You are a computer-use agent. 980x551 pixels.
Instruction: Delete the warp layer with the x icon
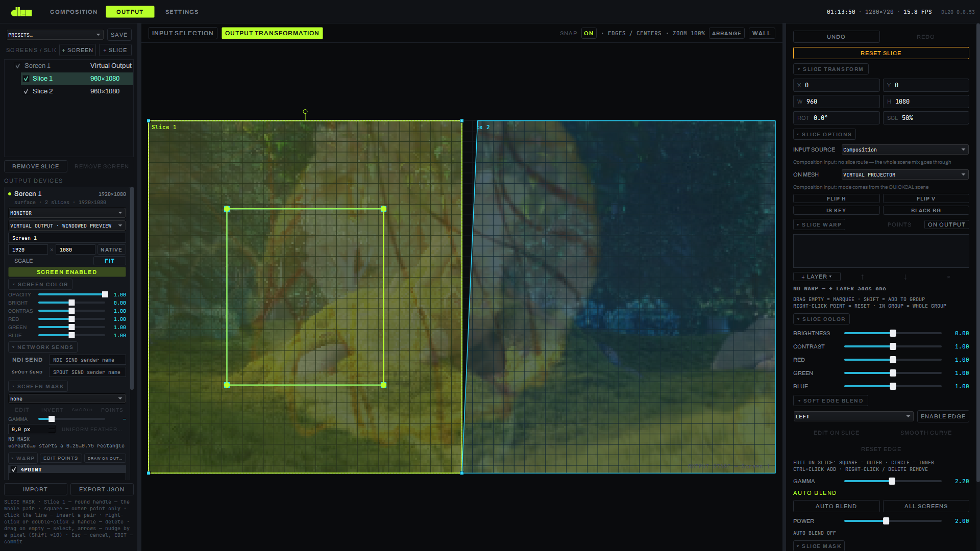pos(948,277)
